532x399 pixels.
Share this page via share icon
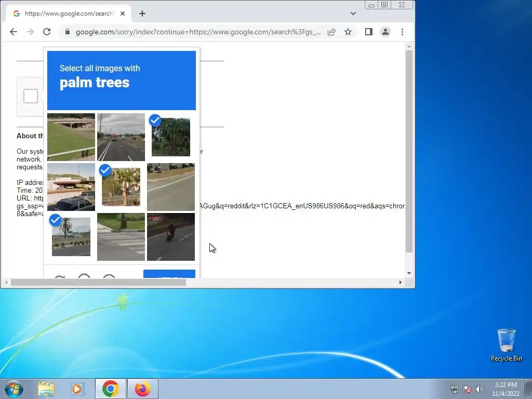click(x=331, y=32)
